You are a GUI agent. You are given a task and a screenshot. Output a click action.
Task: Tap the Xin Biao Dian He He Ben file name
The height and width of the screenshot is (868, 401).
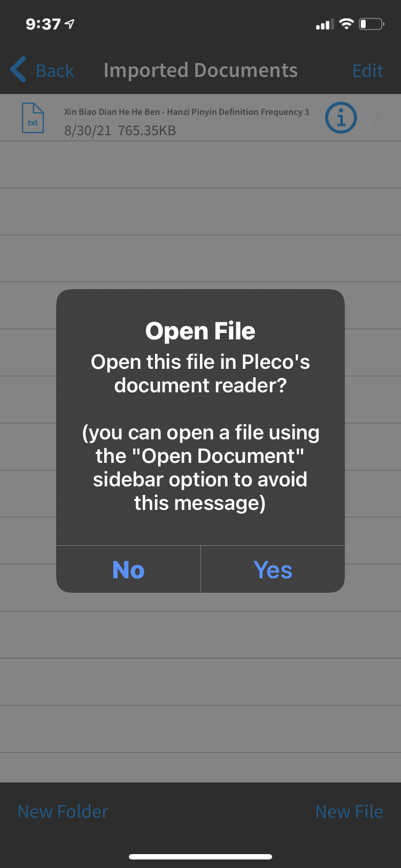click(x=187, y=112)
